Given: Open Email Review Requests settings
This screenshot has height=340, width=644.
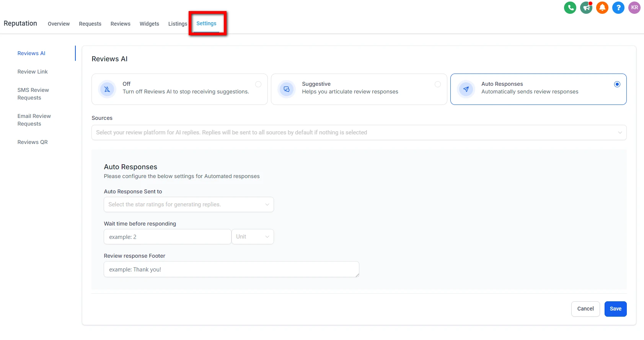Looking at the screenshot, I should pyautogui.click(x=34, y=120).
